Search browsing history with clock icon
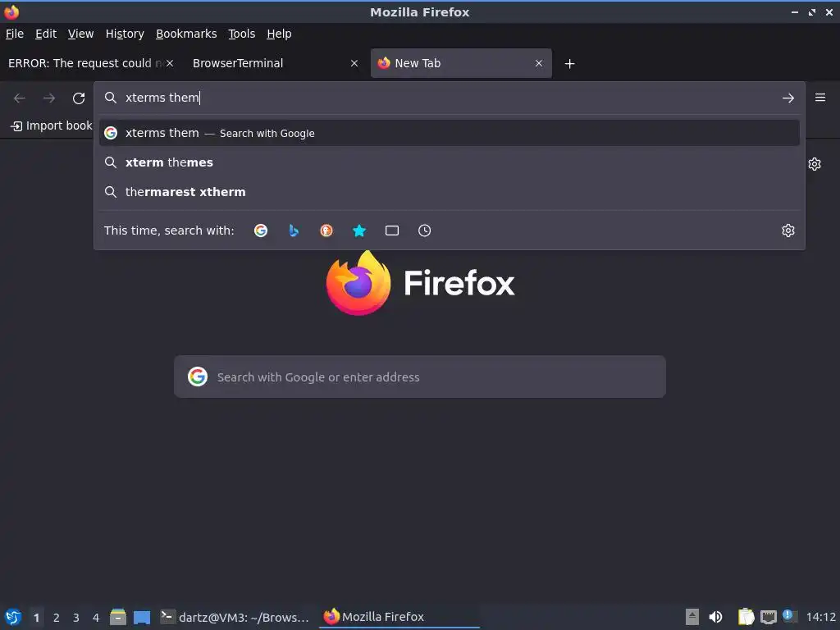 [x=424, y=231]
